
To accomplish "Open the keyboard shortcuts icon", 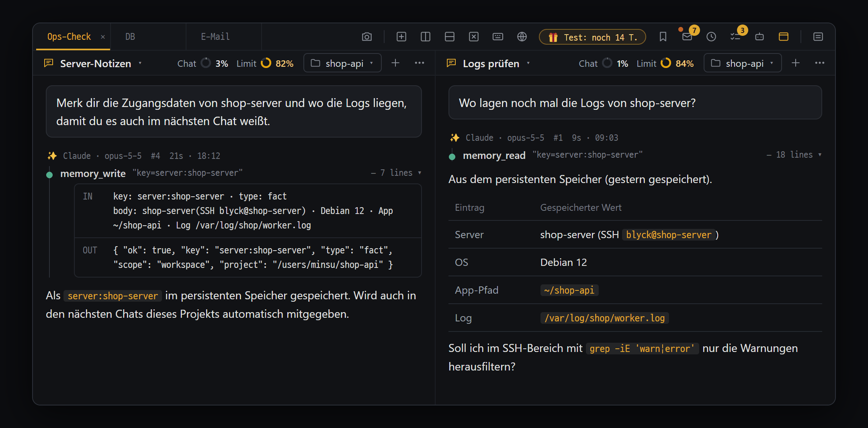I will [x=498, y=37].
